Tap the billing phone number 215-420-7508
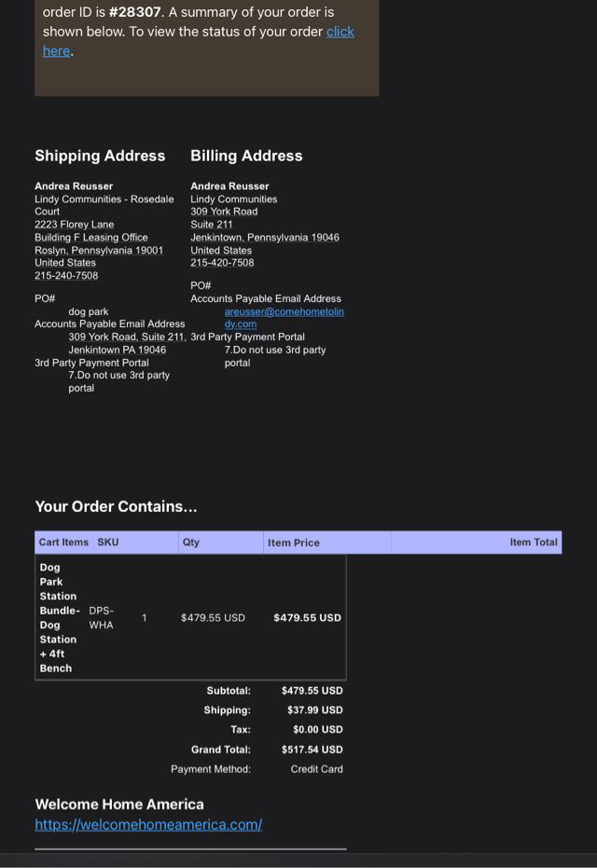Image resolution: width=597 pixels, height=868 pixels. click(222, 263)
